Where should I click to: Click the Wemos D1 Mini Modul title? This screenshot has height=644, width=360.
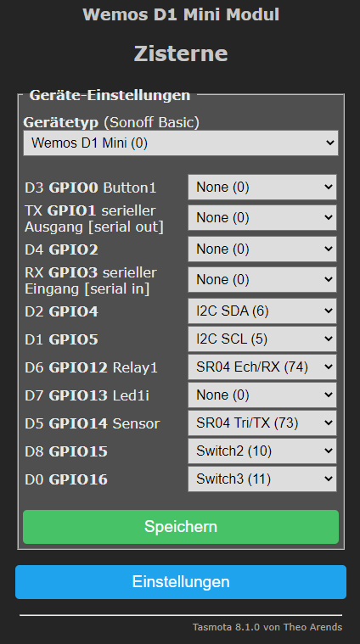[x=181, y=14]
